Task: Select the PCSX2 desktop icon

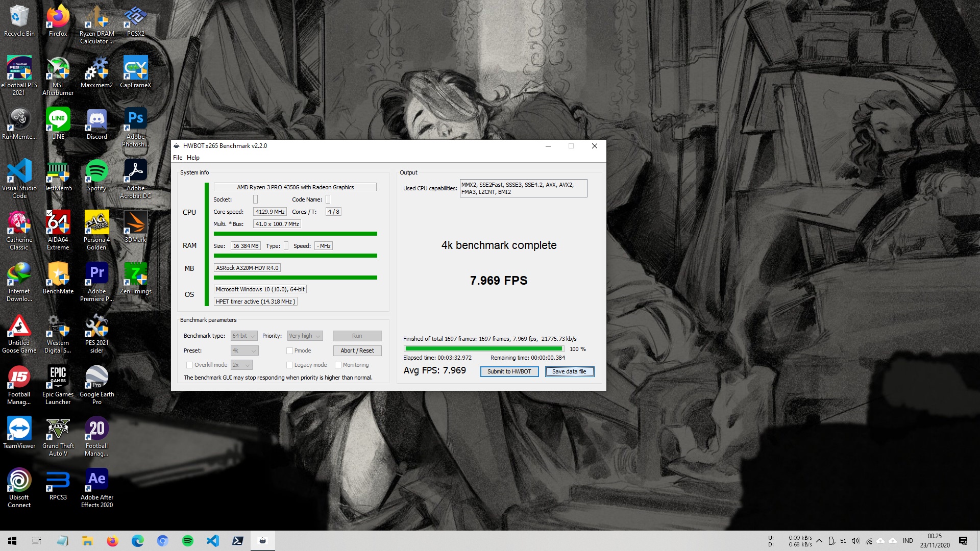Action: pyautogui.click(x=135, y=21)
